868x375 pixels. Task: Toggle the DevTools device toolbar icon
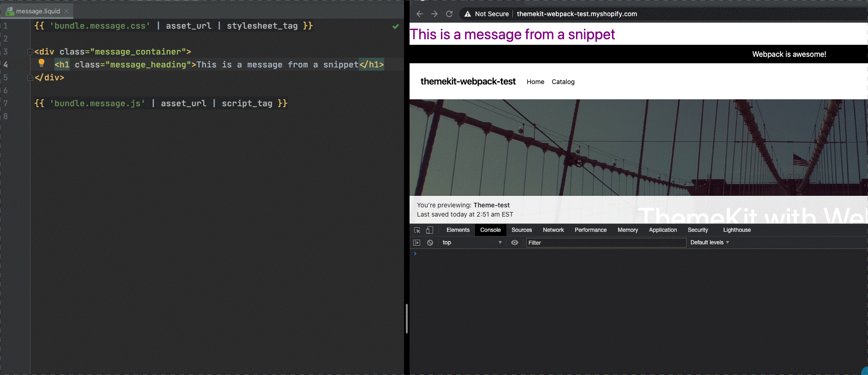429,230
